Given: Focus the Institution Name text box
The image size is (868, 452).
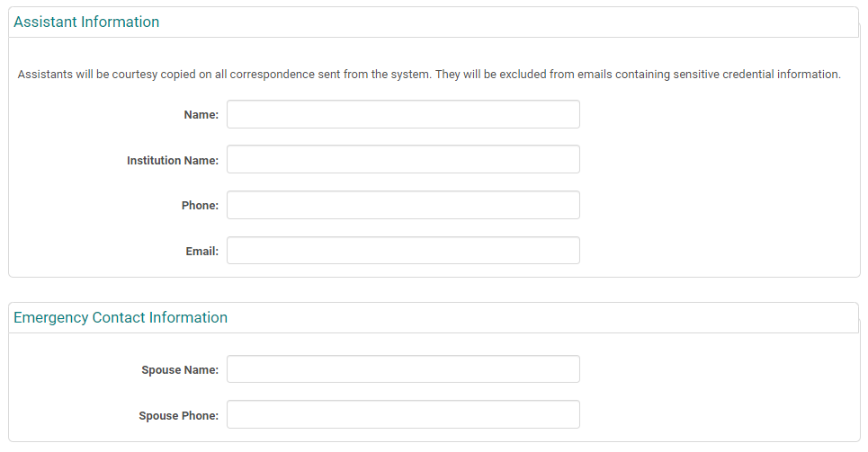Looking at the screenshot, I should [403, 160].
